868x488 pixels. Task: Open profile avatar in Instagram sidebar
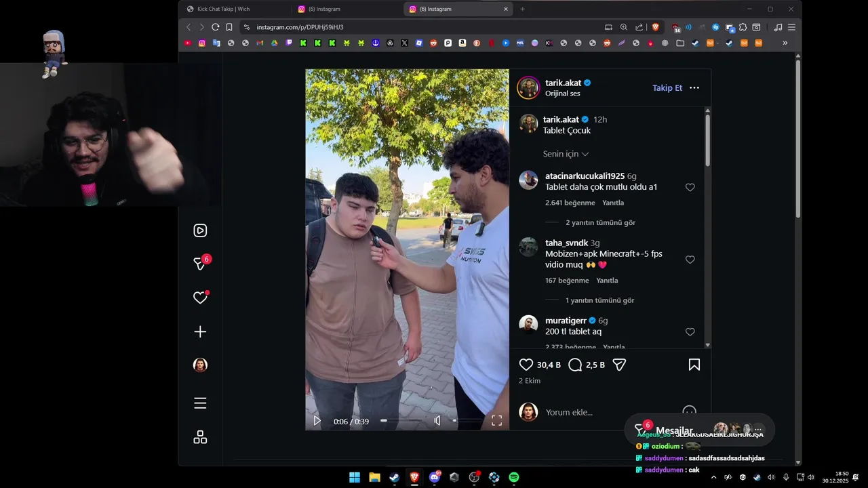(200, 365)
